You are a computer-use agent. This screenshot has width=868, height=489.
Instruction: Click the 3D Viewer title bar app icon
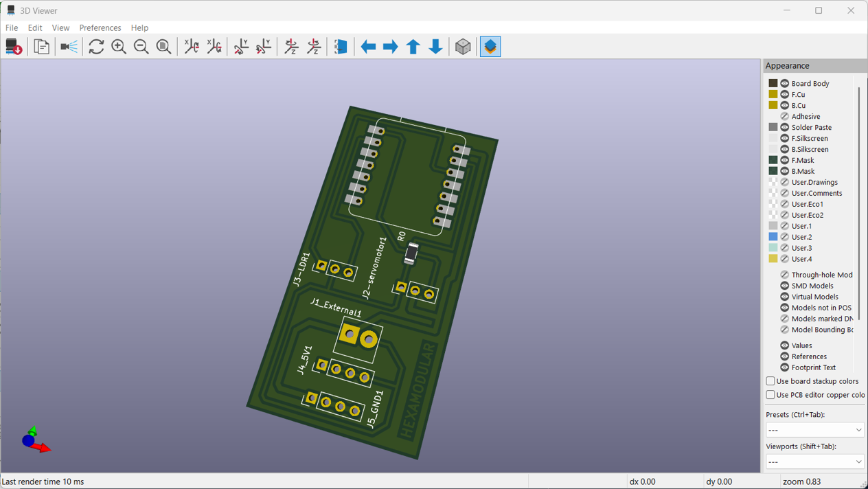(10, 10)
